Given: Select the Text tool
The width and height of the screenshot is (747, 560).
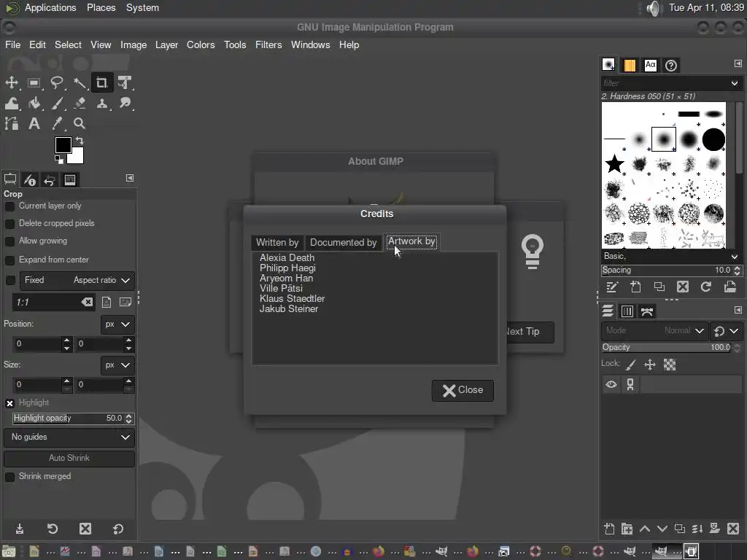Looking at the screenshot, I should (x=34, y=124).
